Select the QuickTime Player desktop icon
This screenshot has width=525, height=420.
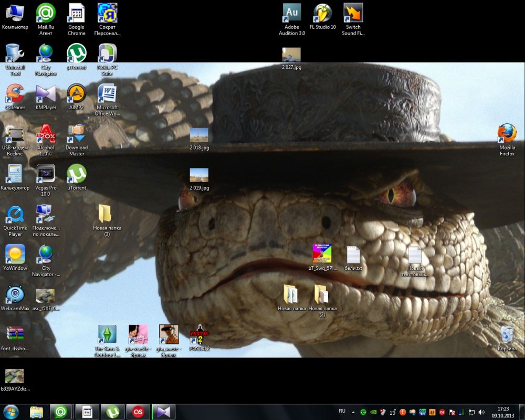click(15, 220)
